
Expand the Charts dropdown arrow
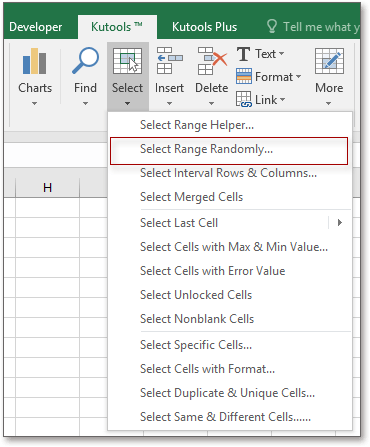click(x=34, y=104)
